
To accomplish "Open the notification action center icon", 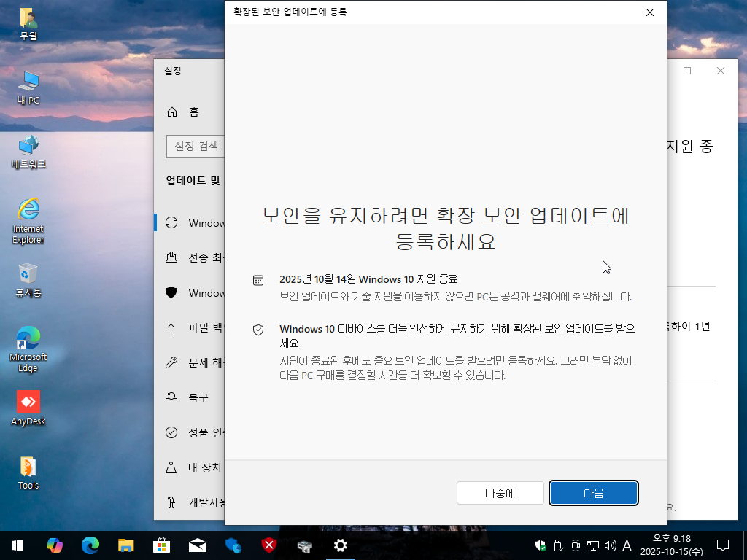I will coord(723,545).
